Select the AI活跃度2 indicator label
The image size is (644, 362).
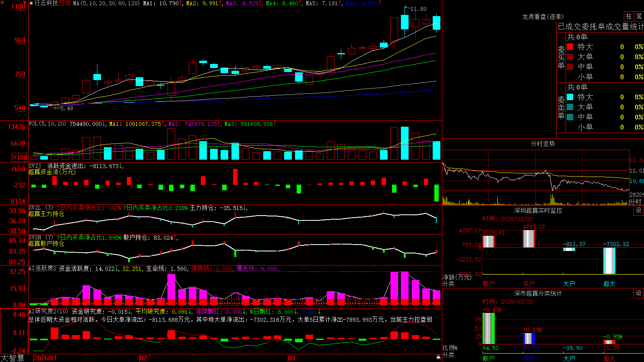(x=43, y=269)
